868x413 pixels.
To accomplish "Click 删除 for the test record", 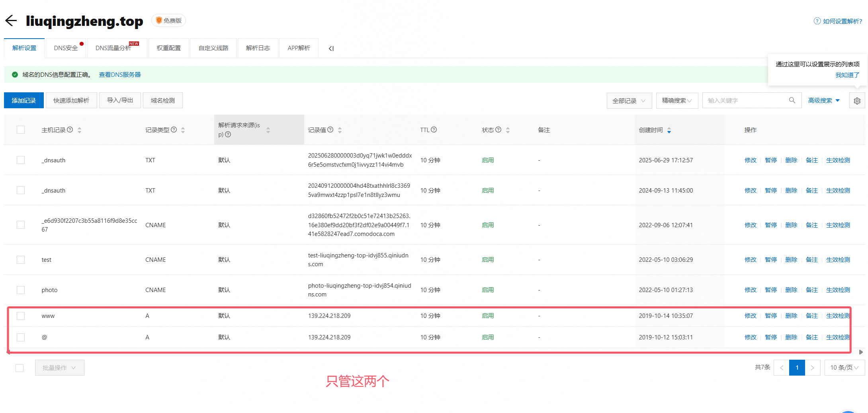I will (x=791, y=259).
